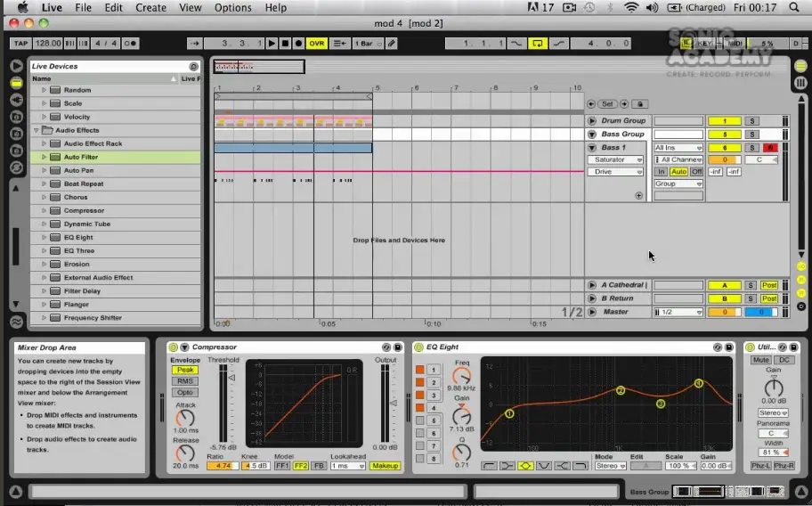Open the Saturator device chooser dropdown
The height and width of the screenshot is (506, 812).
(616, 159)
